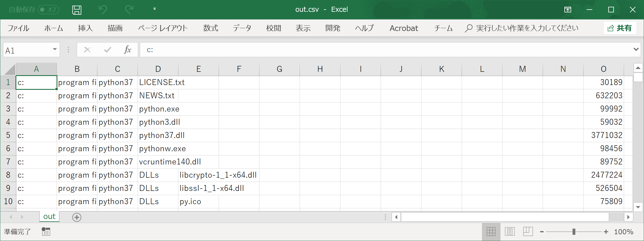Click the 共有 share button
This screenshot has height=241, width=644.
pos(620,28)
